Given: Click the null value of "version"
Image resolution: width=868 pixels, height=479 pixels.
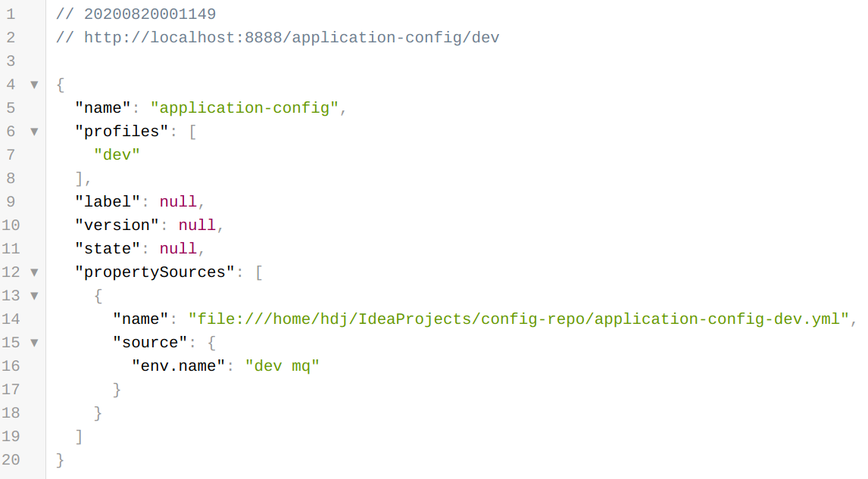Looking at the screenshot, I should [x=196, y=225].
